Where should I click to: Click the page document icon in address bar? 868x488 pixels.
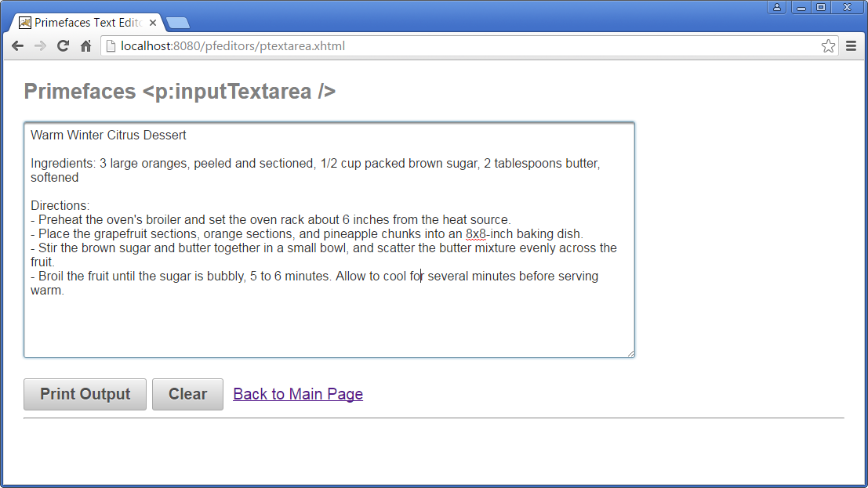tap(111, 46)
